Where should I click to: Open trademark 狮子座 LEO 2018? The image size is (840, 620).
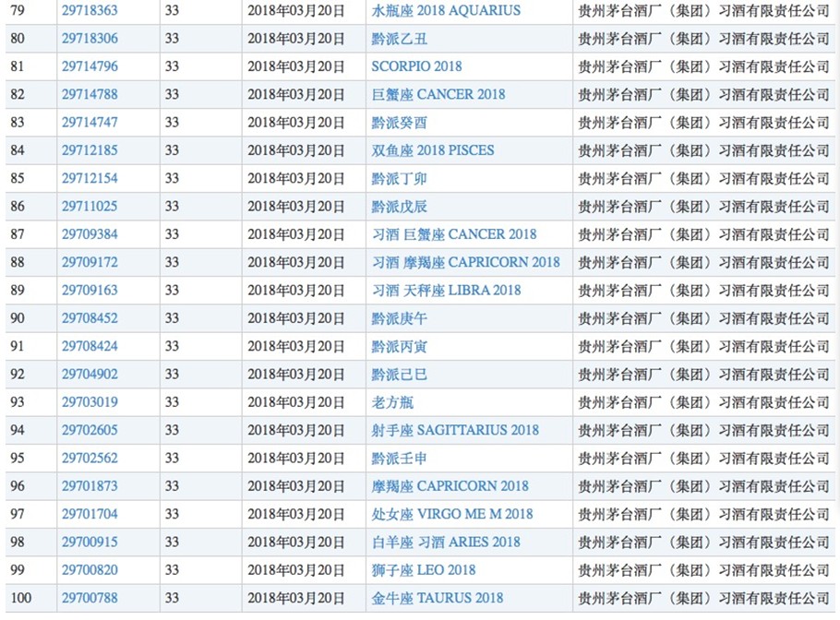423,569
